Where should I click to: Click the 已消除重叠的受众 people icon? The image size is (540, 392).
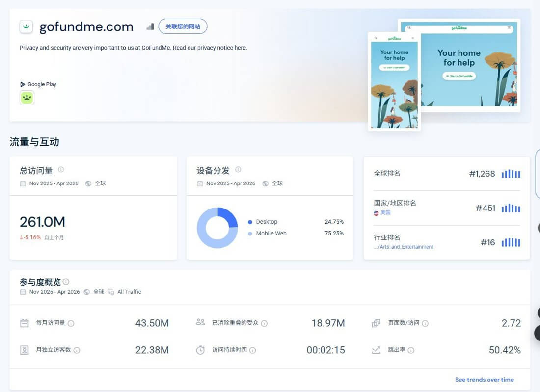coord(200,322)
